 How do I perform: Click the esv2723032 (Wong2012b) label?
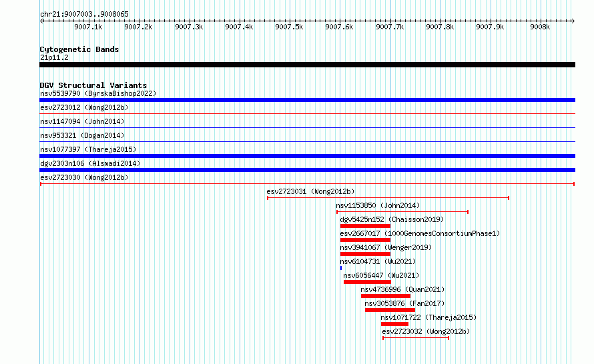tap(426, 331)
